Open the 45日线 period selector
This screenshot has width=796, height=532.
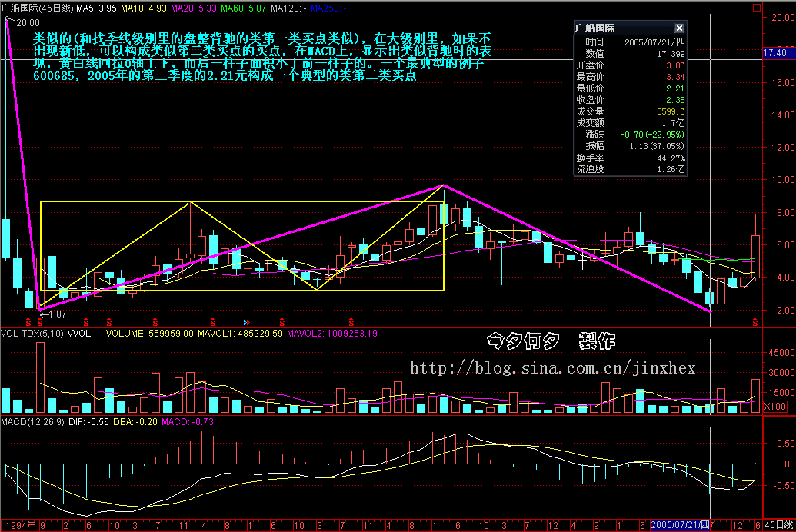(x=779, y=524)
